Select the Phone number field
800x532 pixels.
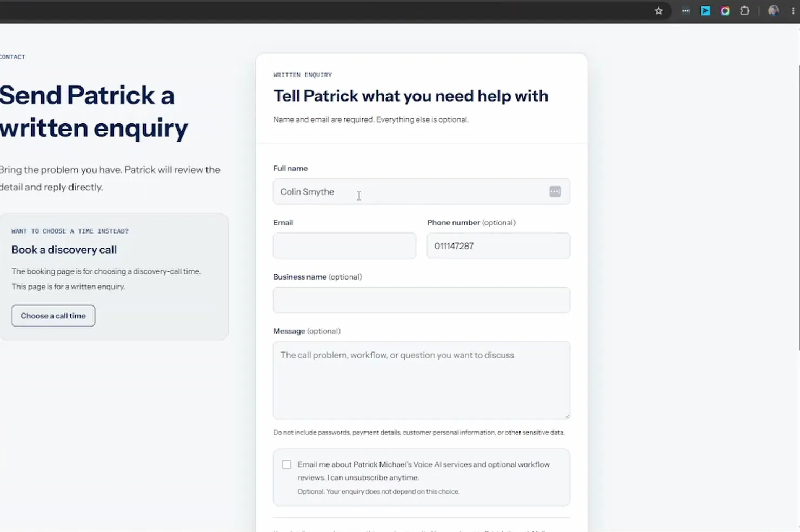pyautogui.click(x=498, y=245)
